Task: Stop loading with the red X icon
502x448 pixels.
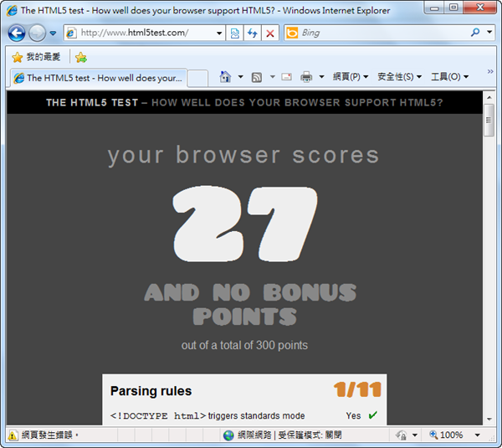Action: 270,33
